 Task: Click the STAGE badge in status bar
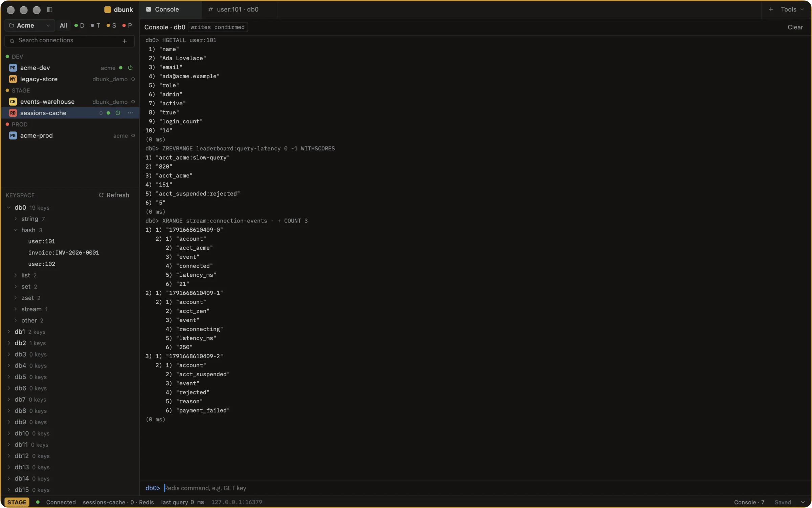point(17,502)
